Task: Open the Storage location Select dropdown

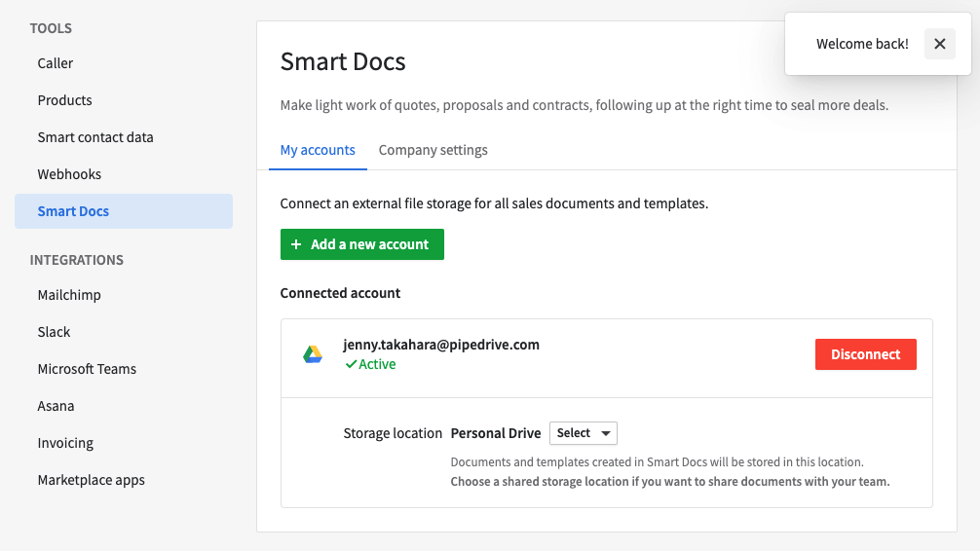Action: (x=584, y=433)
